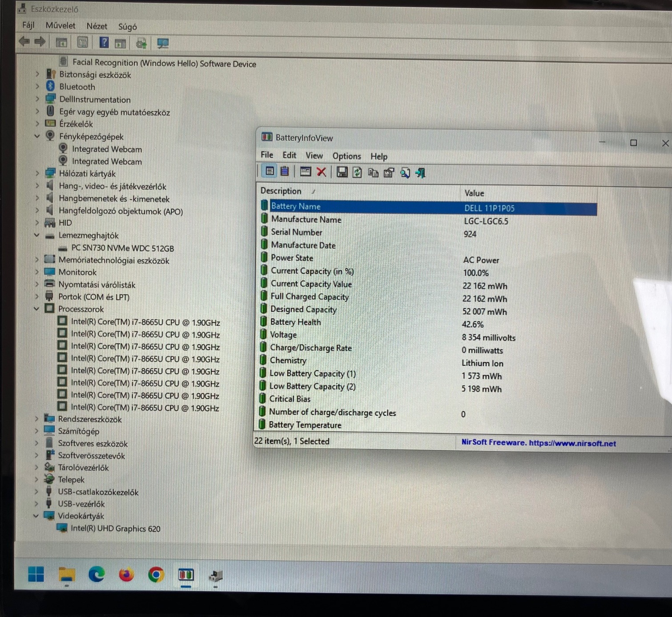Select the Manufacture Name row

[x=428, y=220]
